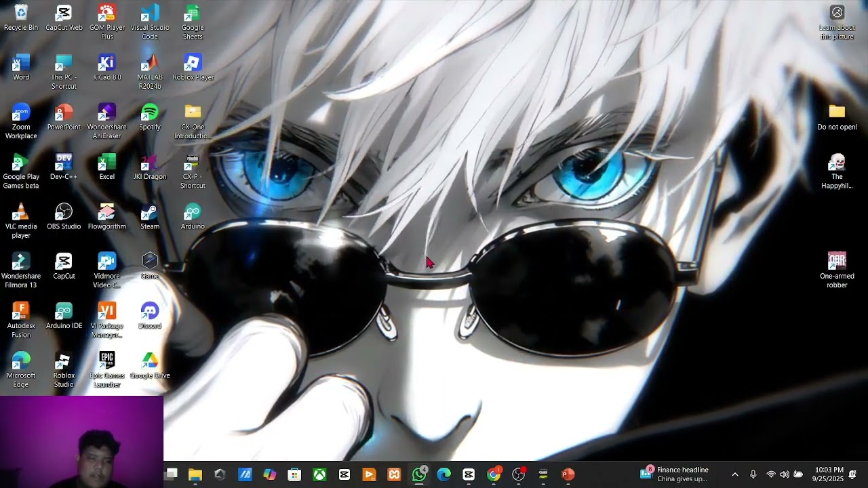Open the CX-One Introduction folder
This screenshot has width=868, height=488.
point(193,122)
